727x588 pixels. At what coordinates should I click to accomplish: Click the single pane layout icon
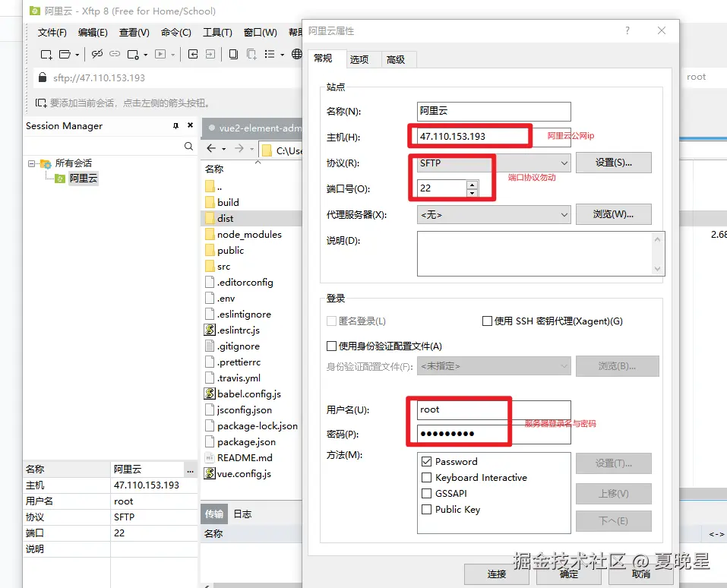[233, 54]
